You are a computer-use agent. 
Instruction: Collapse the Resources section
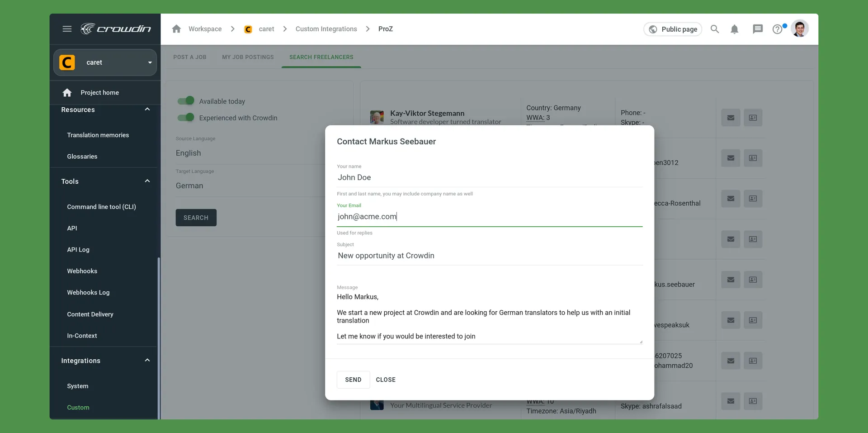click(147, 109)
